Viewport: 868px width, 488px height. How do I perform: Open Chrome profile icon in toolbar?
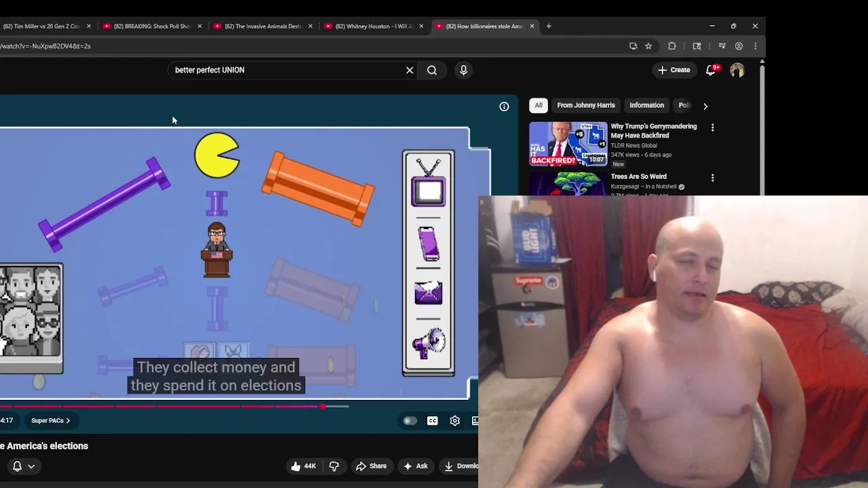pyautogui.click(x=738, y=46)
